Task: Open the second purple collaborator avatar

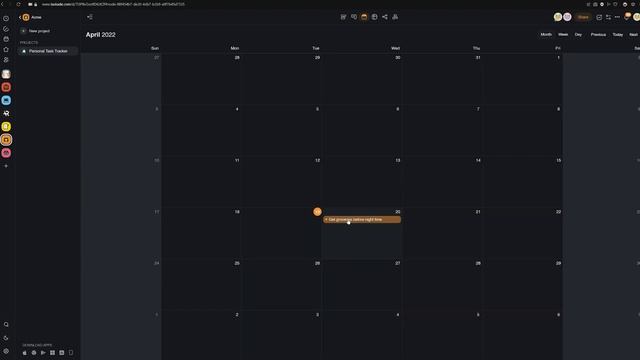Action: tap(567, 17)
